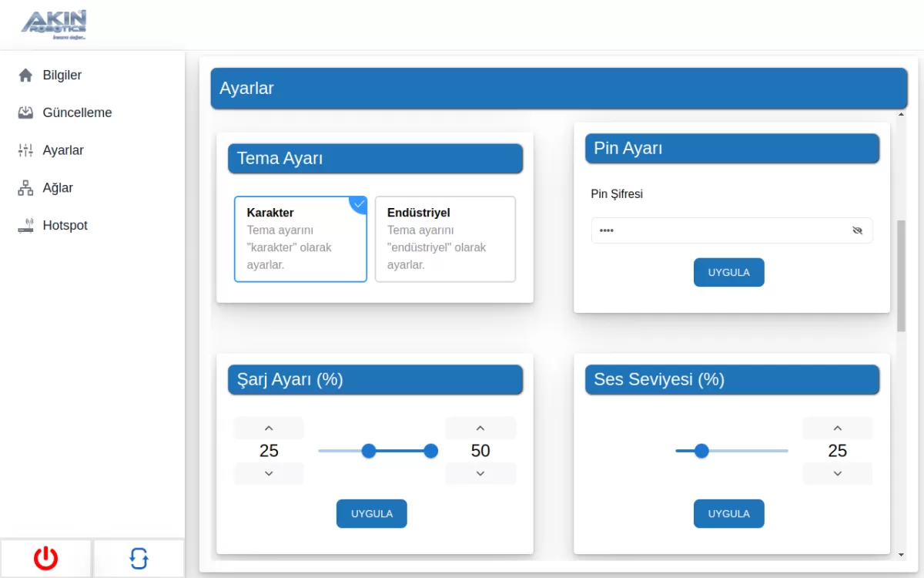This screenshot has width=924, height=578.
Task: Increase the Ses Seviyesi value
Action: pos(838,428)
